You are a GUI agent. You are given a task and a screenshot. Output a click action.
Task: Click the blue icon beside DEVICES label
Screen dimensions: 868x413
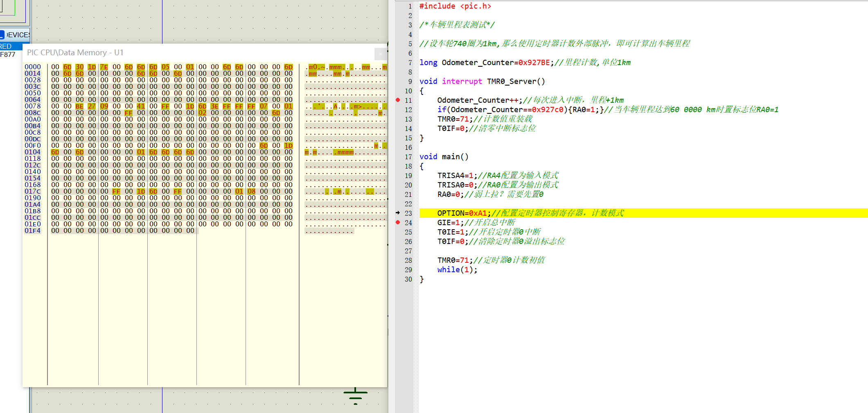pyautogui.click(x=2, y=35)
